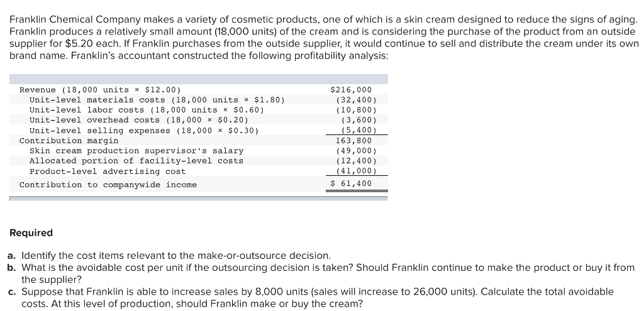
Task: Select the $ 61,400 companywide income total
Action: (x=351, y=184)
